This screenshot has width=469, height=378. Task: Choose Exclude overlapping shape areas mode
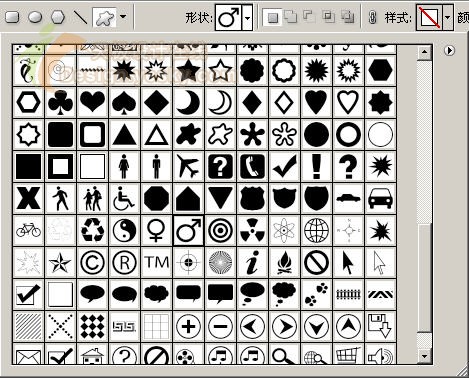click(x=348, y=17)
